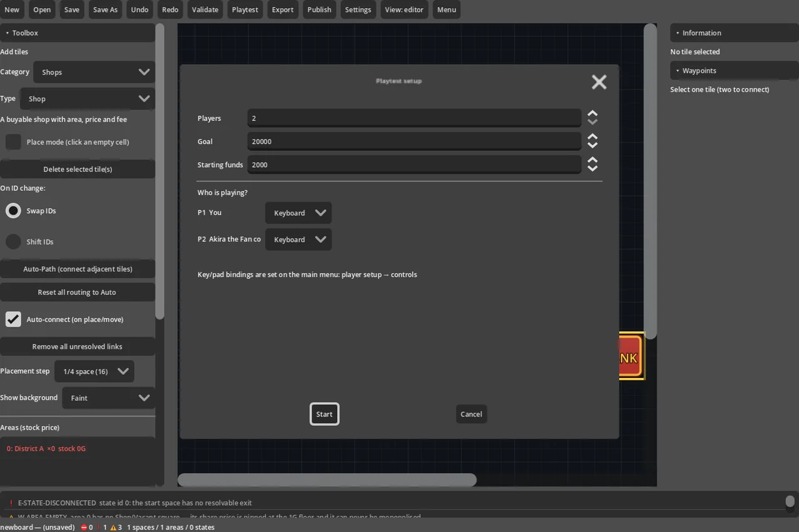Click the canvas horizontal scrollbar thumb
Image resolution: width=799 pixels, height=532 pixels.
click(327, 480)
